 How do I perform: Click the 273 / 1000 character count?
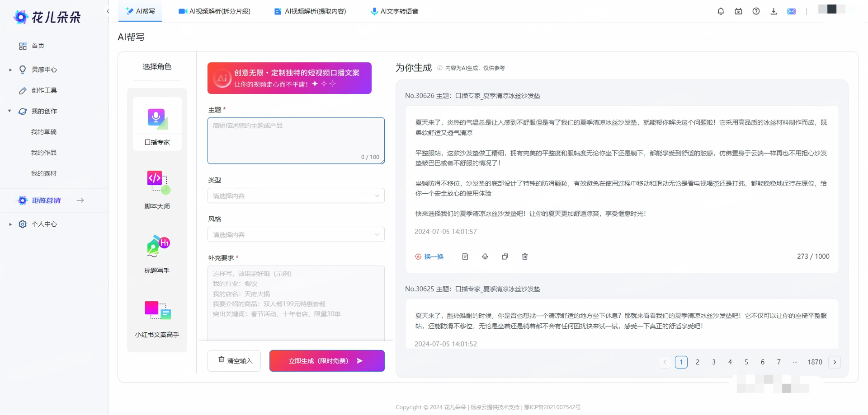click(x=813, y=256)
